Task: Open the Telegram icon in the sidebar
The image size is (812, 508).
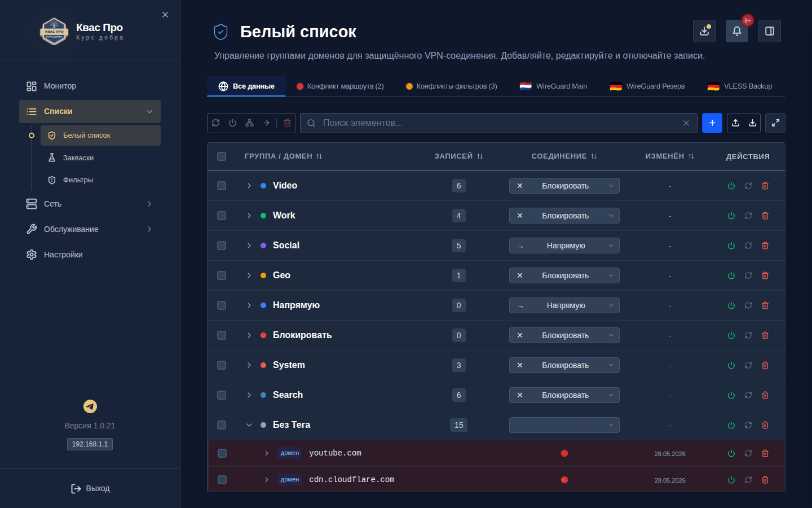Action: (90, 406)
